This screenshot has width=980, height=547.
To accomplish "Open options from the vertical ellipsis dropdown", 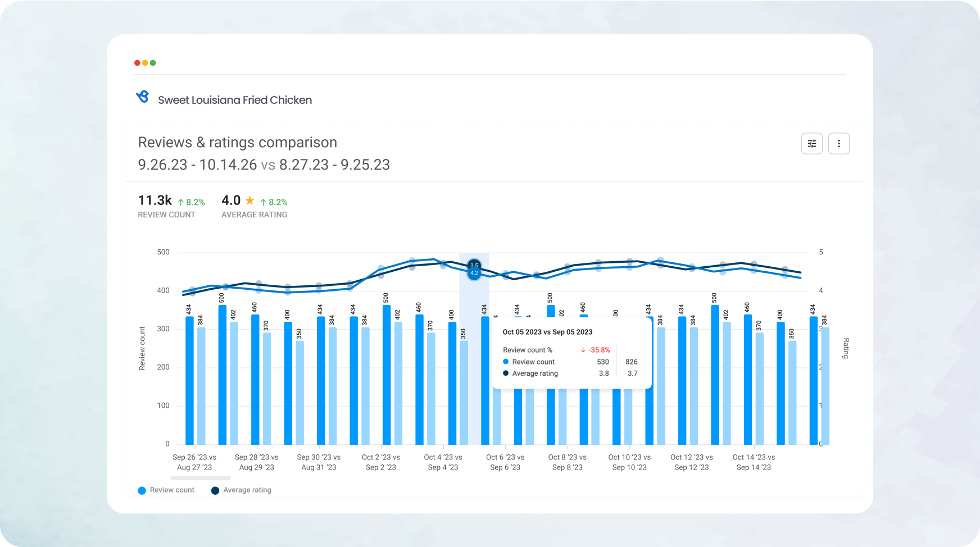I will [838, 143].
